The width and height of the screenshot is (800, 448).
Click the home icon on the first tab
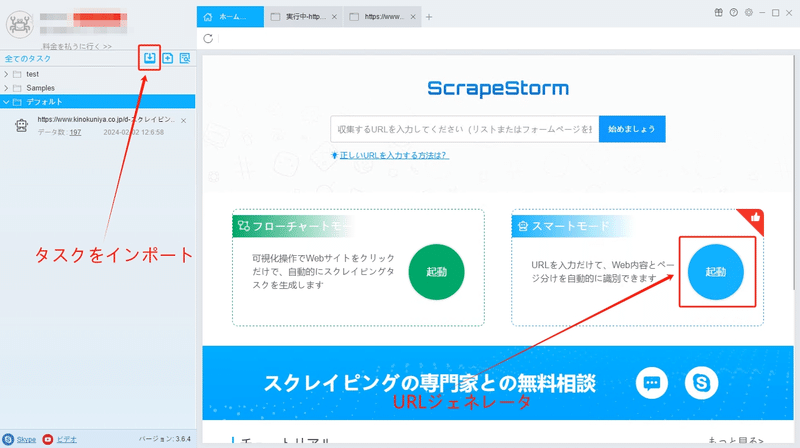pyautogui.click(x=208, y=17)
